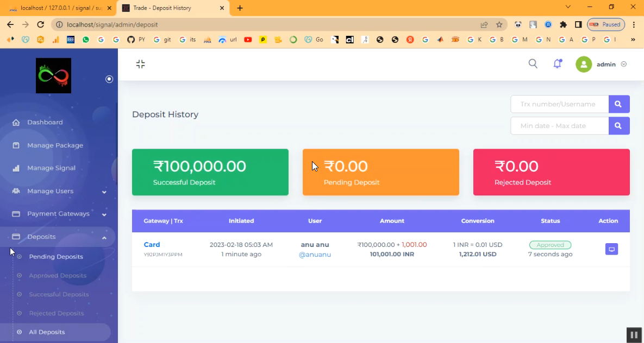Click the search button beside date range field
This screenshot has width=644, height=343.
coord(618,125)
